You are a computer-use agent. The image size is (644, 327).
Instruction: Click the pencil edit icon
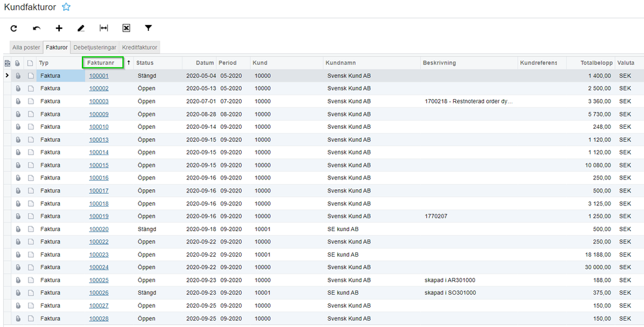(81, 28)
